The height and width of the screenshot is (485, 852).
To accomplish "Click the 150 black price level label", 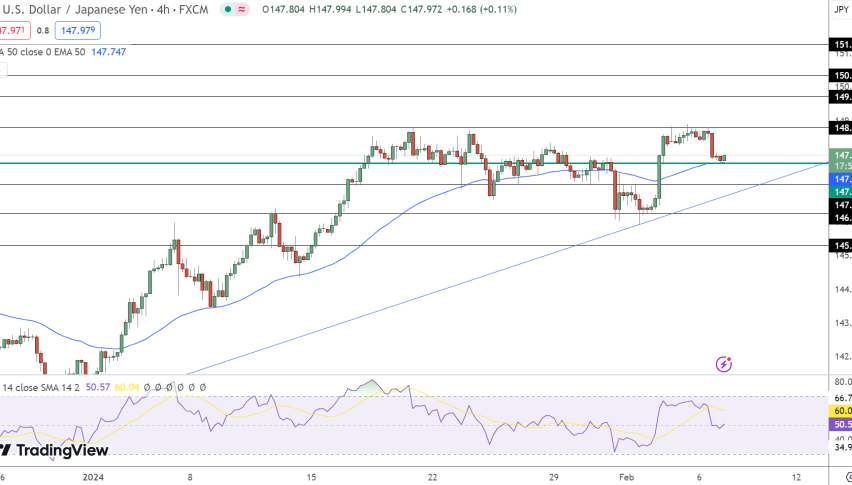I will point(841,75).
